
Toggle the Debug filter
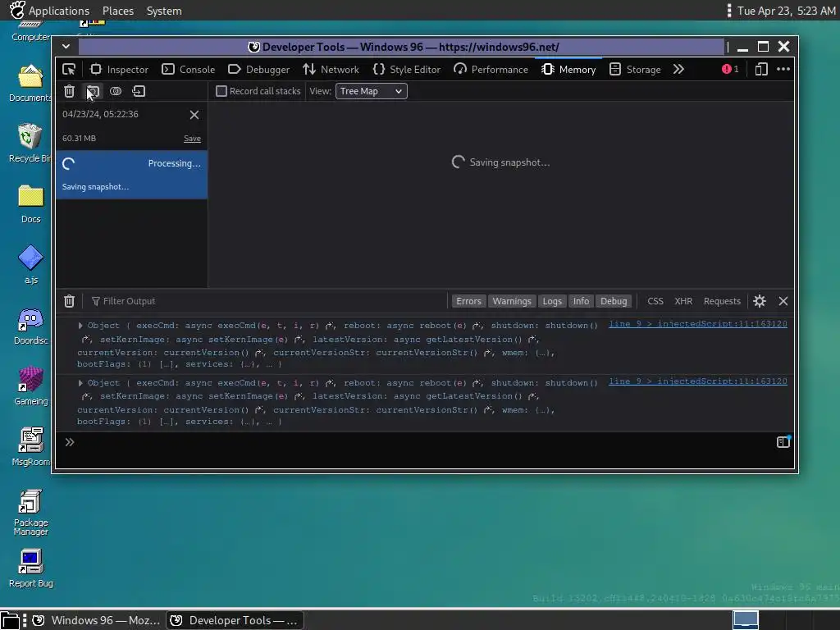(614, 301)
